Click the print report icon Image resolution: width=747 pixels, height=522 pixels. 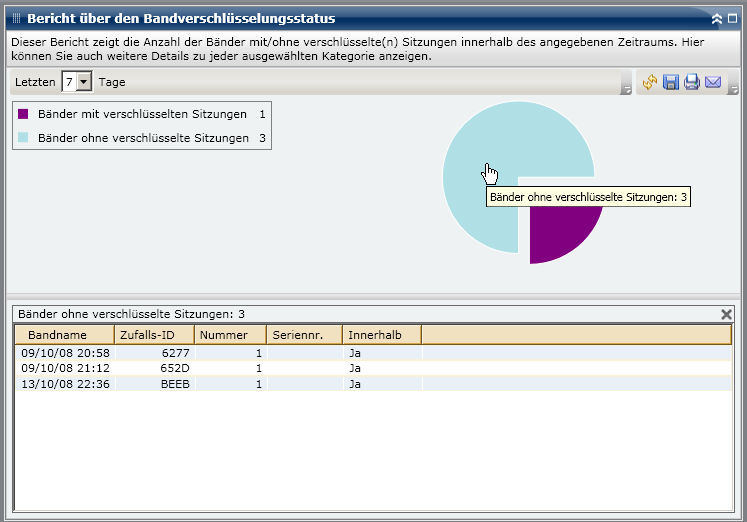click(692, 82)
